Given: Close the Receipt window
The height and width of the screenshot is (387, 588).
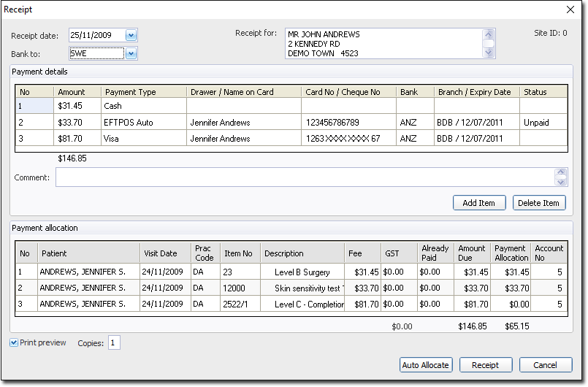Looking at the screenshot, I should (x=570, y=9).
